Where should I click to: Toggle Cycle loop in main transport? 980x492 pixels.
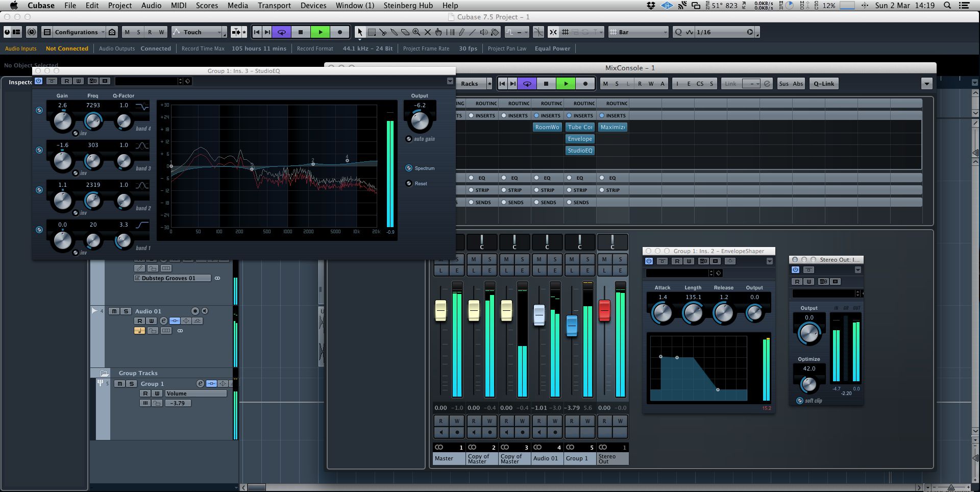[281, 32]
